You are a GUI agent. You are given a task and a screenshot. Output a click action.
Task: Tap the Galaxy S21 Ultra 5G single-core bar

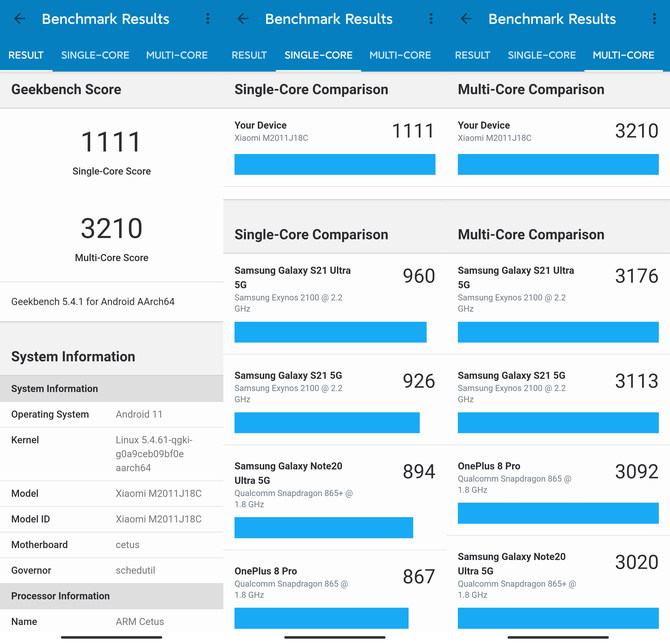pos(330,332)
